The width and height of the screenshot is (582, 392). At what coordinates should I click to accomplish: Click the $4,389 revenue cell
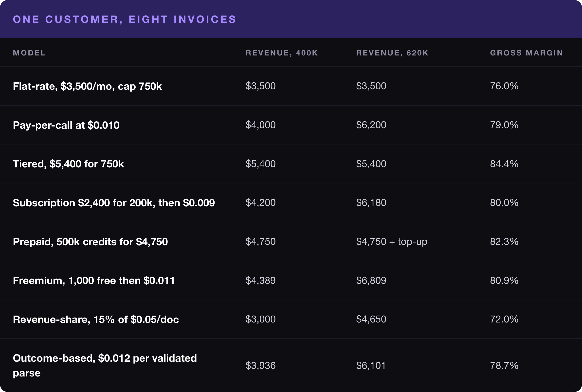point(260,280)
